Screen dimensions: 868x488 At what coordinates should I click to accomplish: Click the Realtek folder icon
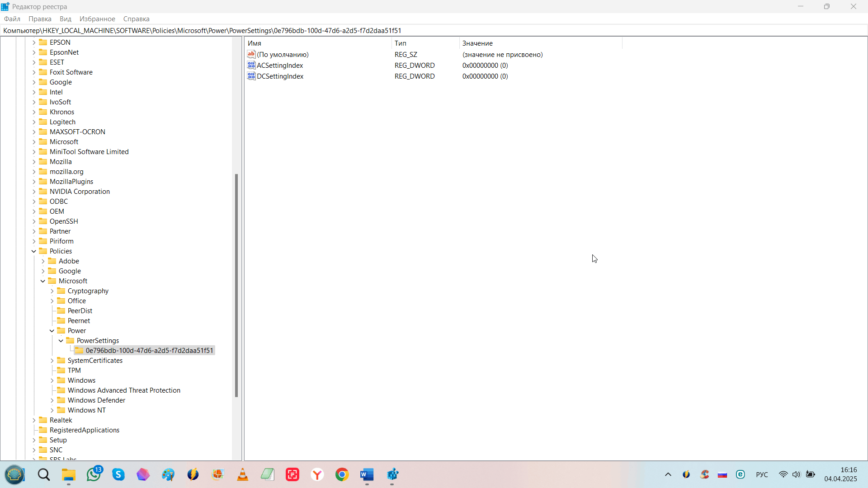(x=43, y=420)
